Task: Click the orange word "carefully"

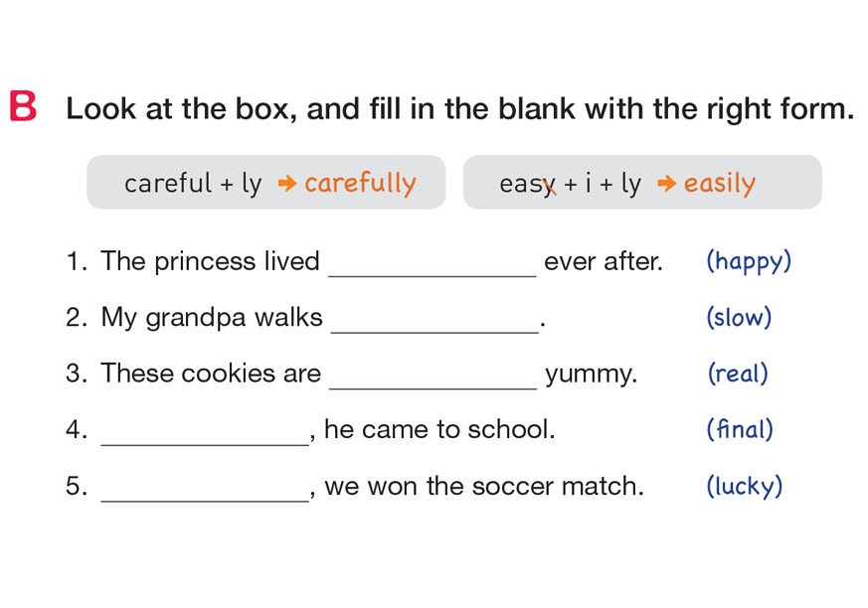Action: click(360, 184)
